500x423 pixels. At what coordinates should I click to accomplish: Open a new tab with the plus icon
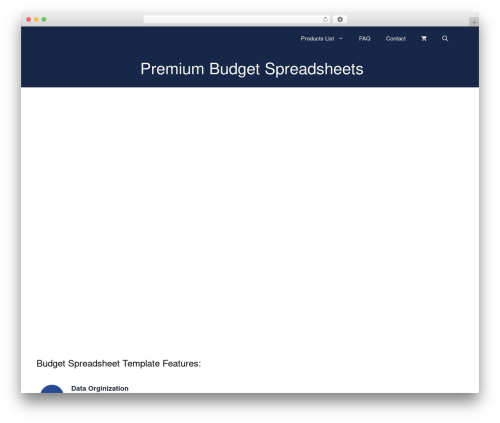474,22
